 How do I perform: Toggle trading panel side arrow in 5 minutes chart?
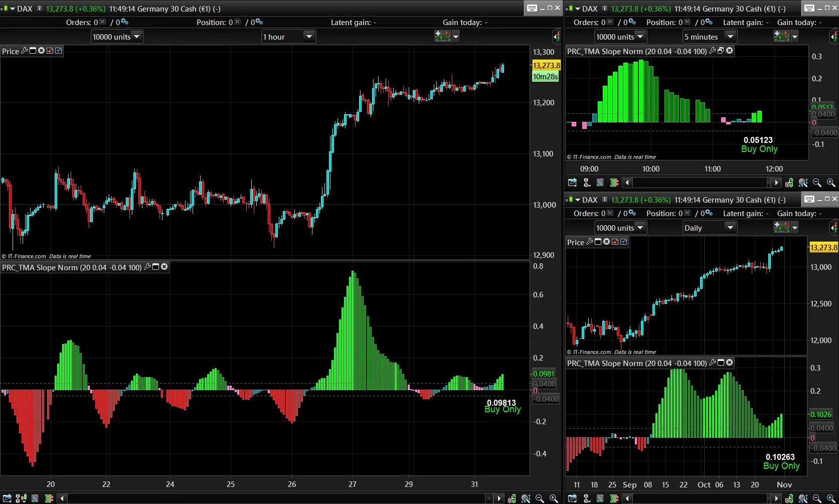[x=833, y=36]
